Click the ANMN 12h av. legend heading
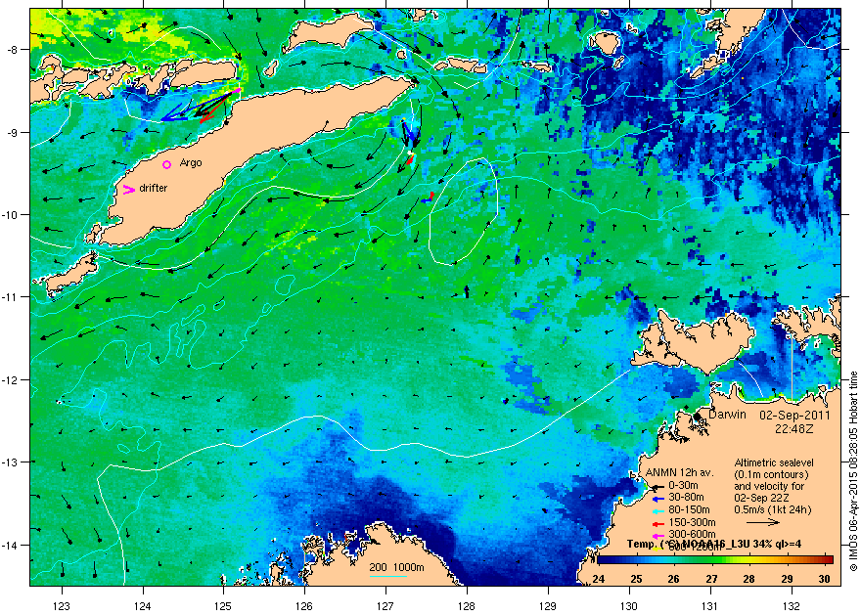This screenshot has width=861, height=616. click(679, 473)
